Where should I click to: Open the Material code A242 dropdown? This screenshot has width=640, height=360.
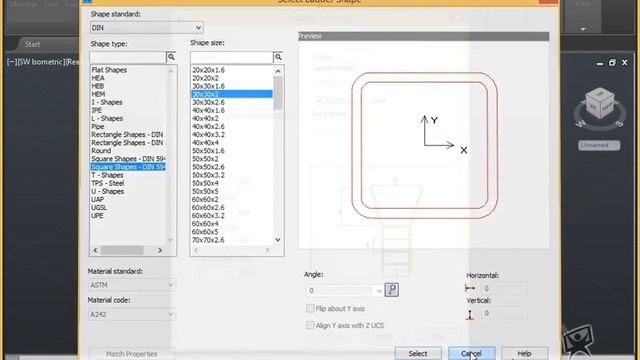[132, 314]
